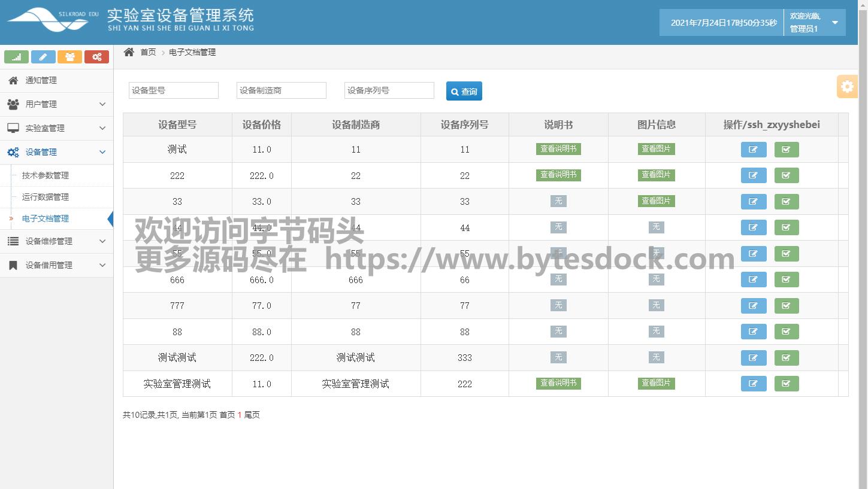Open the 管理员1 user dropdown arrow
This screenshot has width=868, height=489.
coord(835,23)
